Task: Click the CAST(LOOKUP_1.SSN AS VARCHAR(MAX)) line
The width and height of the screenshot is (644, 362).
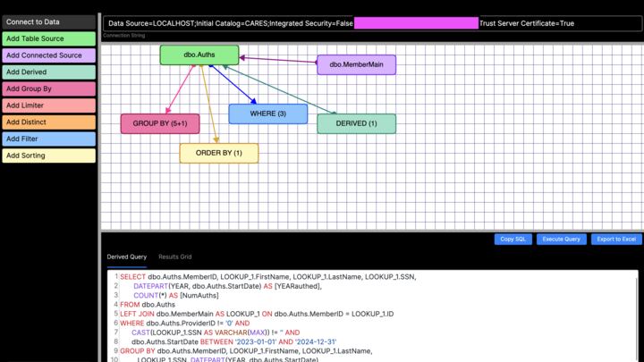Action: 216,333
